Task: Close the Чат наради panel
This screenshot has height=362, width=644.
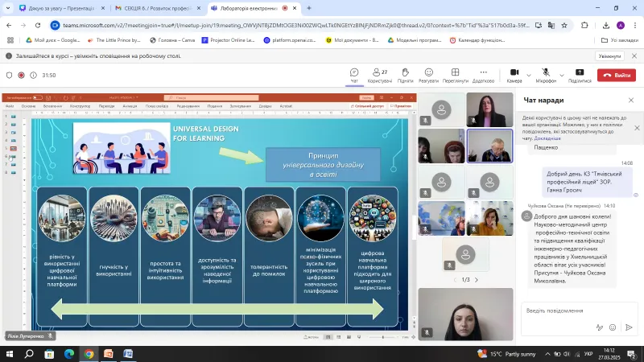Action: pyautogui.click(x=631, y=100)
